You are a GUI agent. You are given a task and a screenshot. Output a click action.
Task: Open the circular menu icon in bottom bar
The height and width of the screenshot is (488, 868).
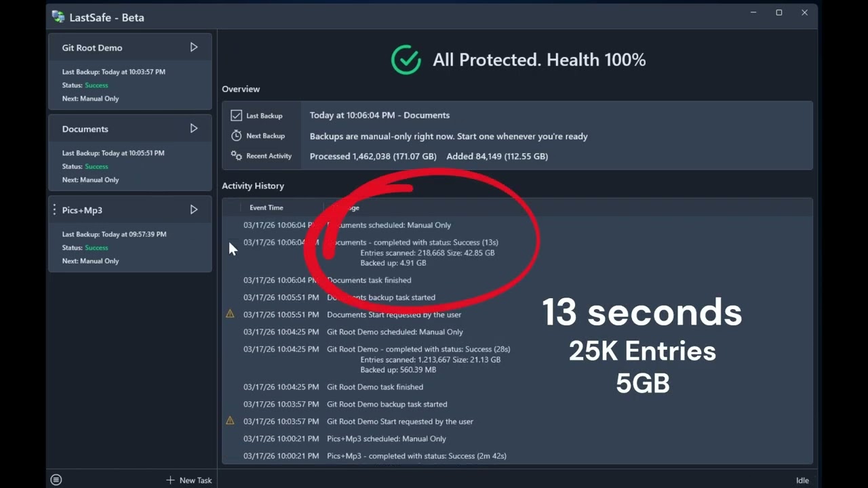tap(56, 480)
